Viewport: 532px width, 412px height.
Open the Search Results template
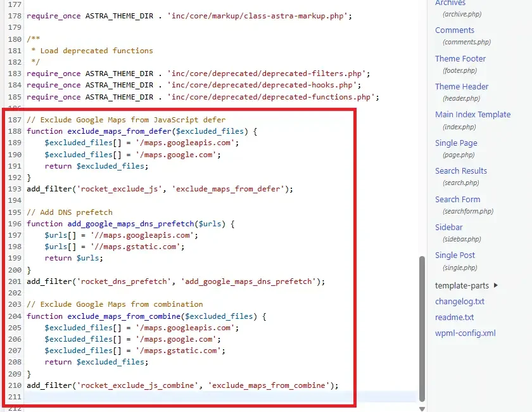coord(461,171)
